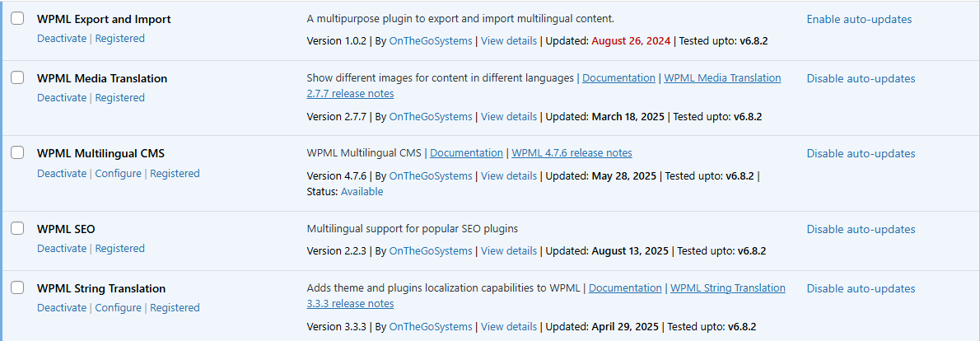Image resolution: width=980 pixels, height=341 pixels.
Task: Check the WPML Export and Import checkbox
Action: point(17,18)
